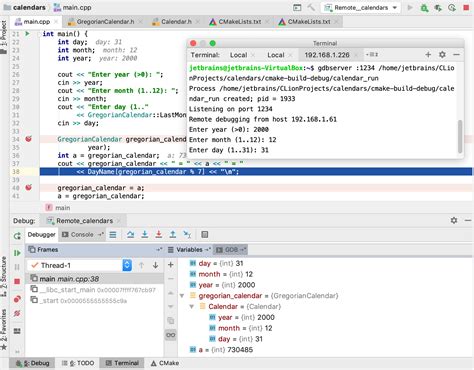Click the Run play button in toolbar
The image size is (474, 370).
coord(410,7)
